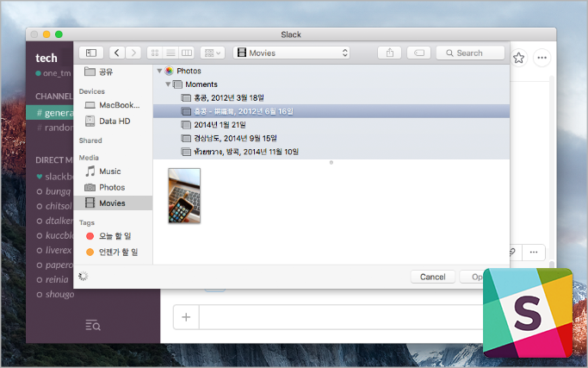Select the 2012년 3월 18일 moment
This screenshot has height=368, width=588.
pyautogui.click(x=331, y=97)
